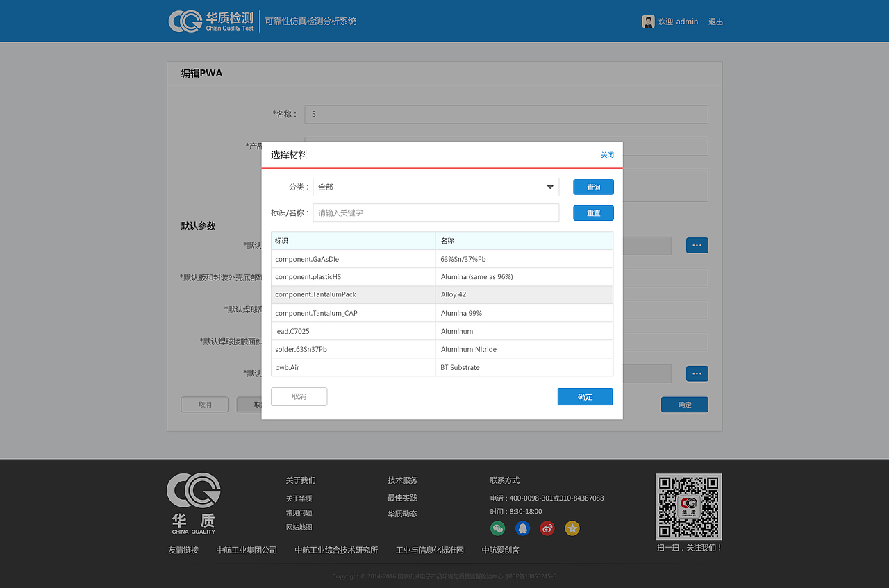Click the 查询 button

click(593, 187)
